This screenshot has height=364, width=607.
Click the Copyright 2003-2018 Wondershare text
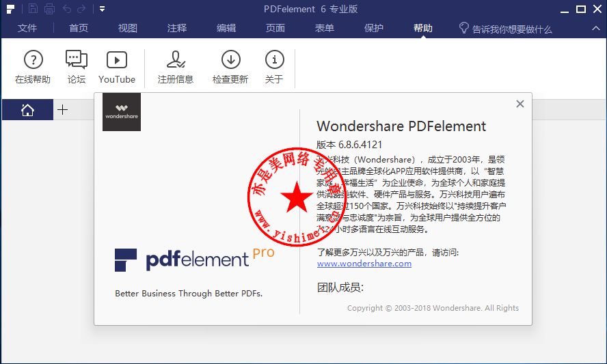tap(433, 308)
